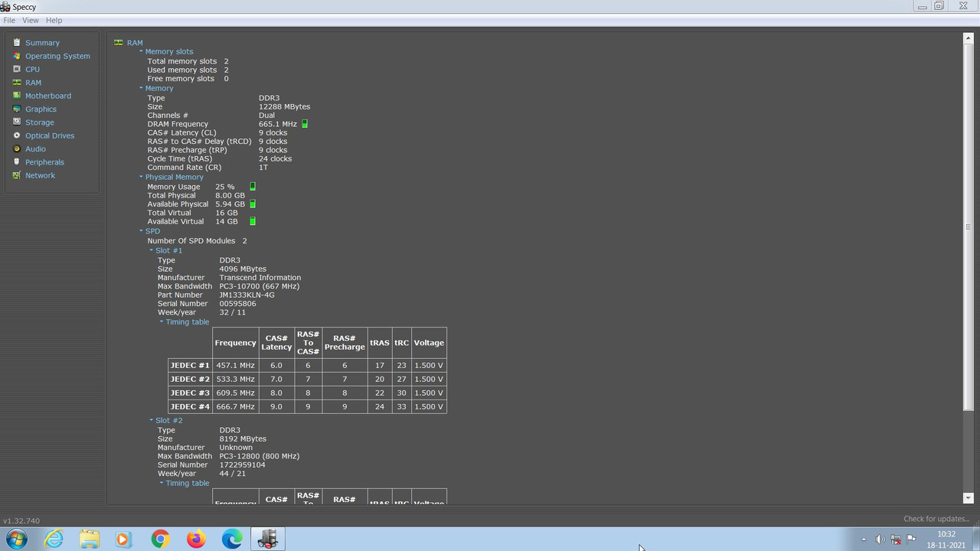Click the Media Player taskbar icon
The width and height of the screenshot is (980, 551).
click(123, 539)
